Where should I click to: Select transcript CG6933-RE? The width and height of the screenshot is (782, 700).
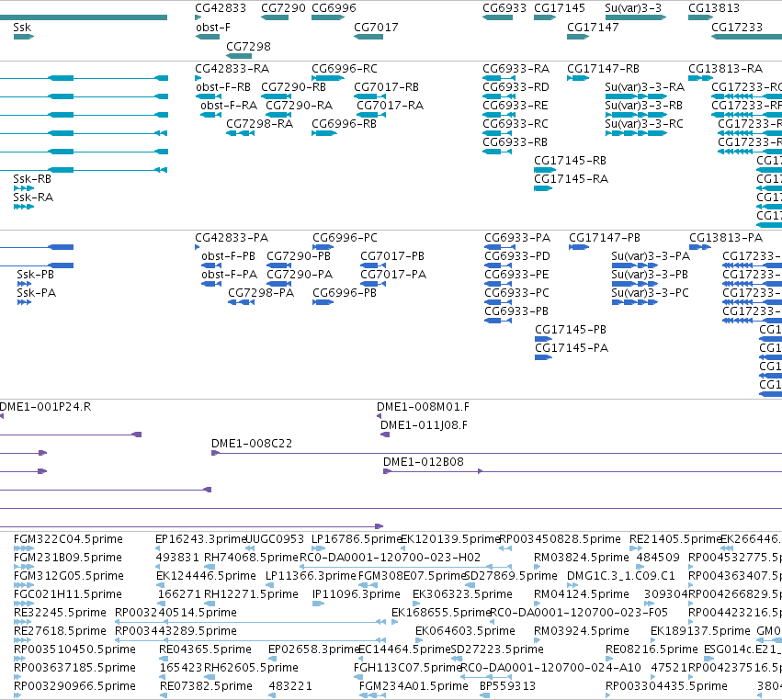click(x=499, y=115)
